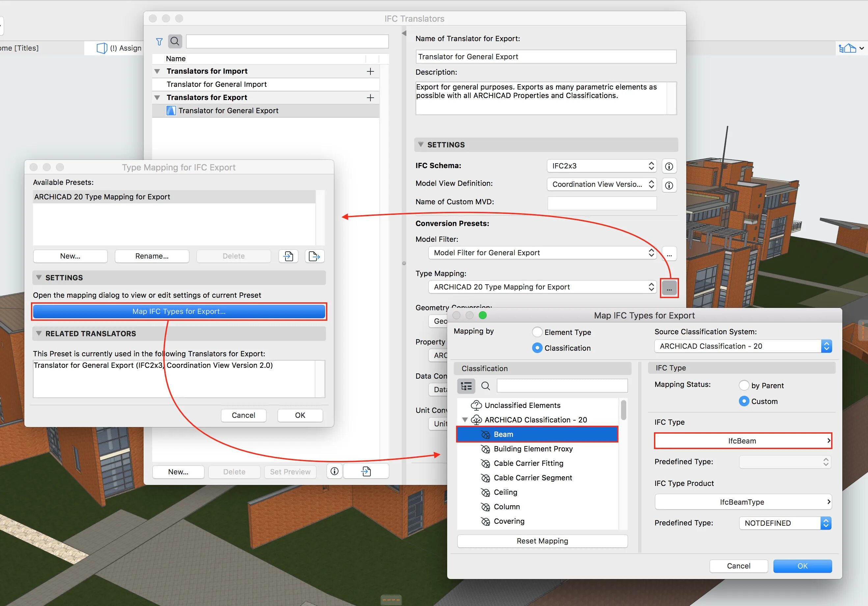Click the plus icon for Translators for Export

[370, 98]
